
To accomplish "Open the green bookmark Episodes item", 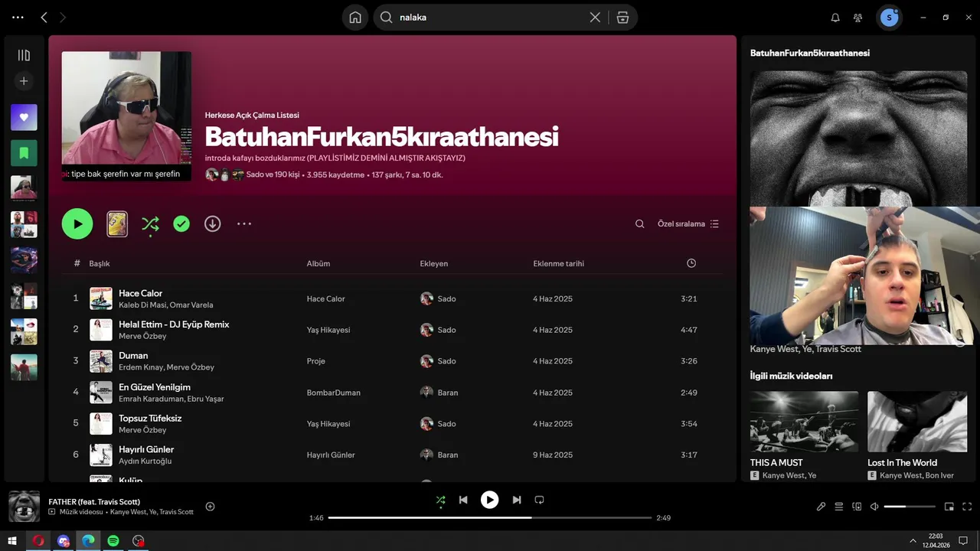I will pos(24,153).
